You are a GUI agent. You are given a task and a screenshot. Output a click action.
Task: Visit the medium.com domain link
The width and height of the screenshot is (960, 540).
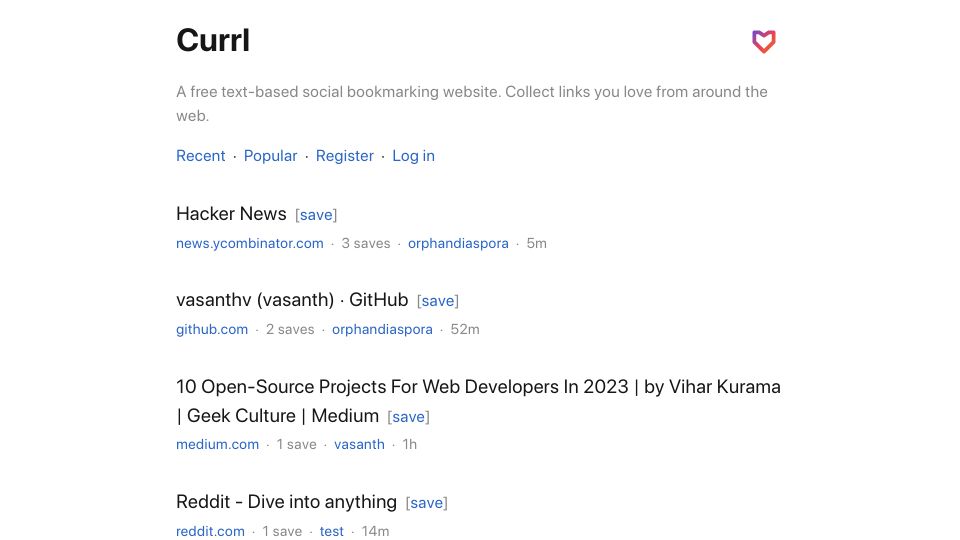coord(217,444)
